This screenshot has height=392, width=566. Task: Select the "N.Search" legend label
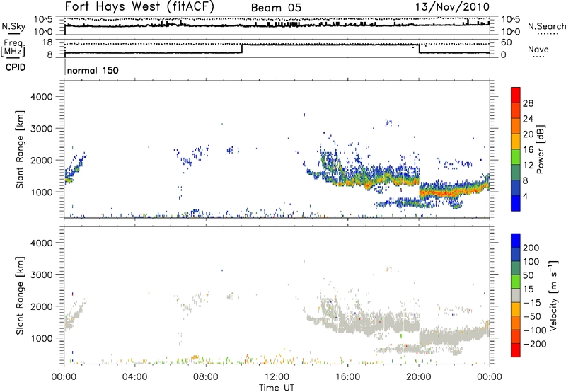pyautogui.click(x=546, y=26)
